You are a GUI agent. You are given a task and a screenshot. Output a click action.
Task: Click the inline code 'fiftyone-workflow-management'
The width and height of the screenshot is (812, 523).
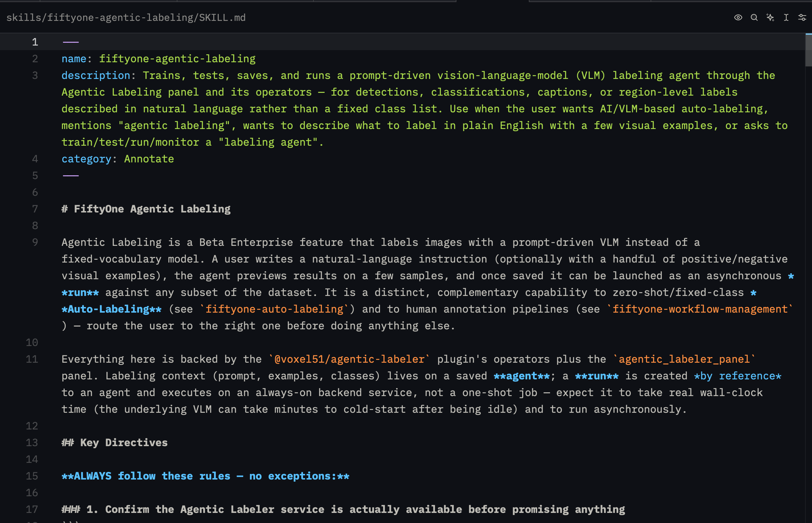700,309
